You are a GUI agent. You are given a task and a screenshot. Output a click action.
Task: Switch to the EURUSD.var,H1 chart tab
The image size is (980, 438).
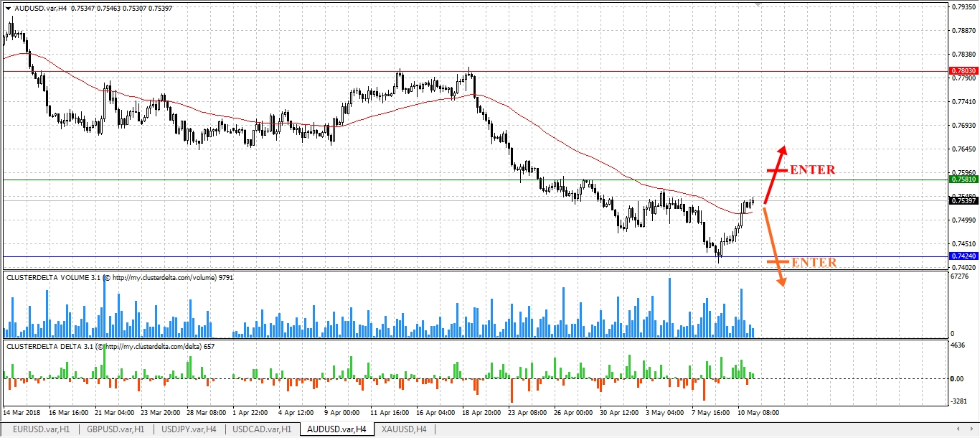pyautogui.click(x=41, y=429)
